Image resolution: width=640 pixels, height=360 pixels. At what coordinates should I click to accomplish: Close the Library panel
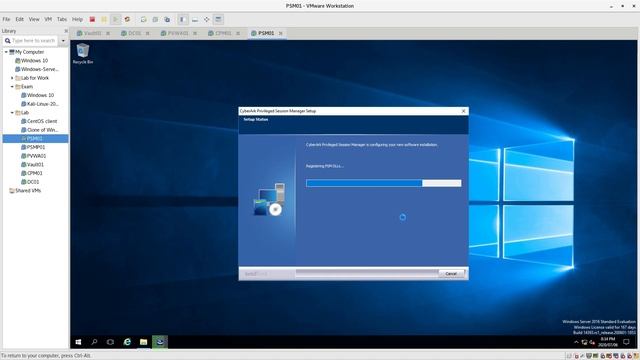tap(66, 31)
